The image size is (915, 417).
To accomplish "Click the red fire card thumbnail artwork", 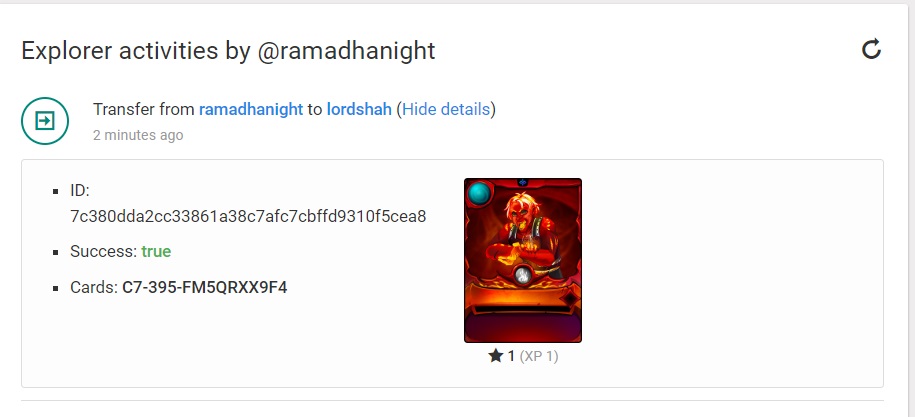I will (x=523, y=260).
